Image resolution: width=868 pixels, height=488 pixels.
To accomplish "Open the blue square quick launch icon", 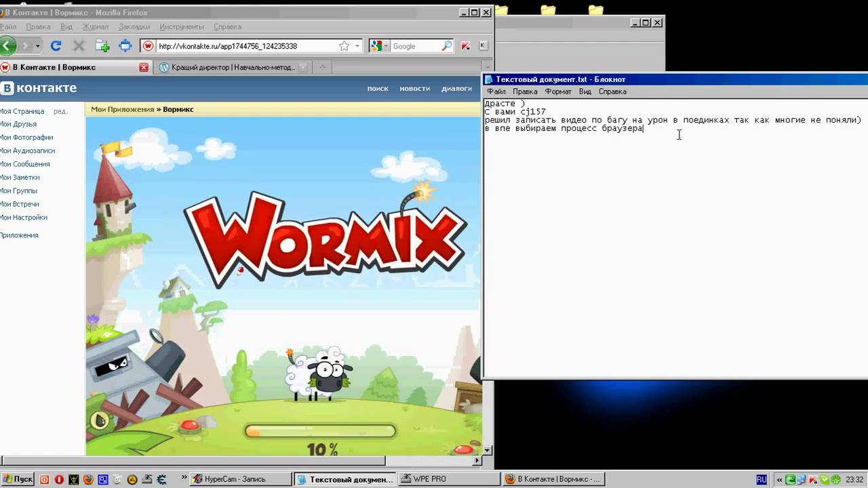I will coord(103,479).
